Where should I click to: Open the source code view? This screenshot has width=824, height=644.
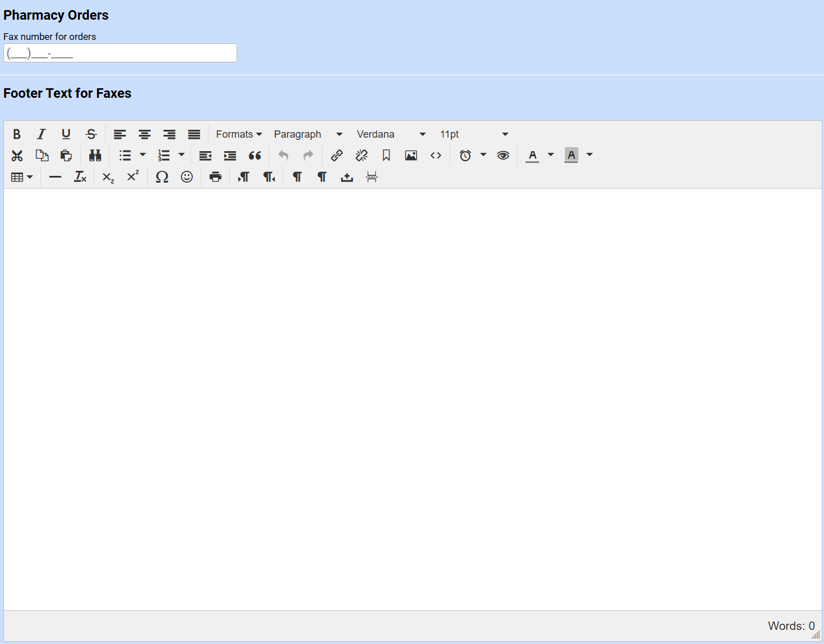(x=436, y=156)
